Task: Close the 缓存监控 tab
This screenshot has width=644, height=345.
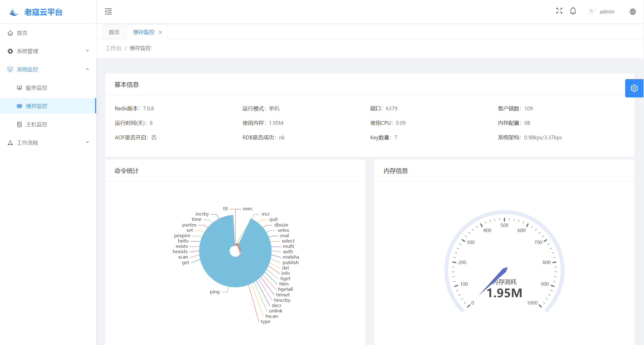Action: click(160, 32)
